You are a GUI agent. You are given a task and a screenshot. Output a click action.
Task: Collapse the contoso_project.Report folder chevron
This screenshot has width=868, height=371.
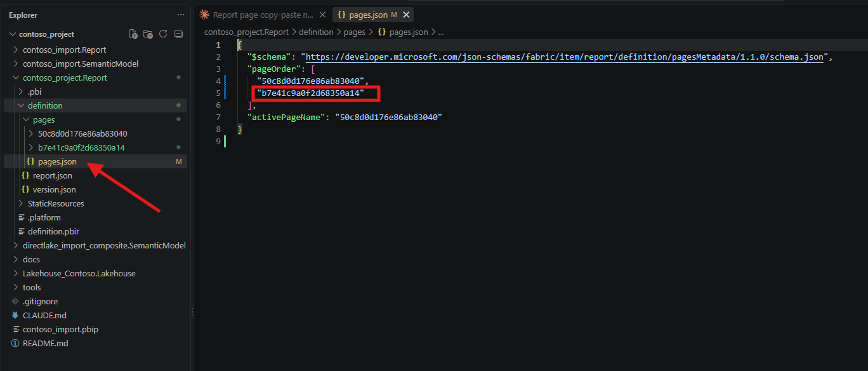pyautogui.click(x=17, y=78)
